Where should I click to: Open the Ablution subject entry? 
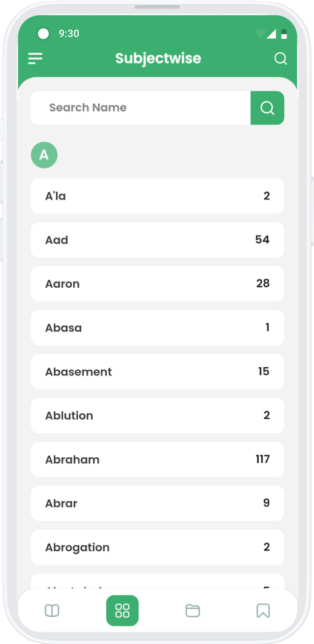(158, 415)
